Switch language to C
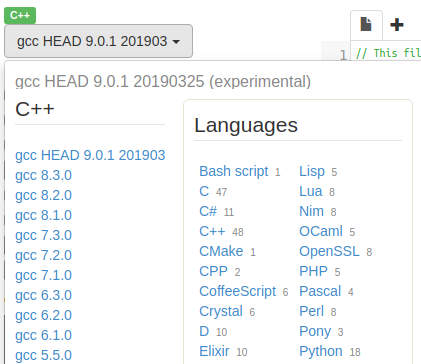The image size is (421, 364). click(204, 191)
